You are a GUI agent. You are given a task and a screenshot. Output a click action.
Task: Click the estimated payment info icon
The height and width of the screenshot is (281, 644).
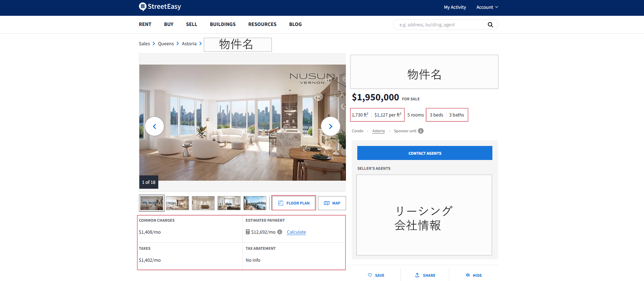pyautogui.click(x=280, y=232)
